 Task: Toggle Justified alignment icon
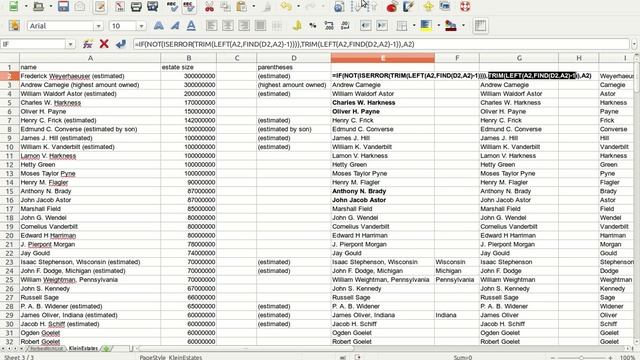[x=260, y=26]
